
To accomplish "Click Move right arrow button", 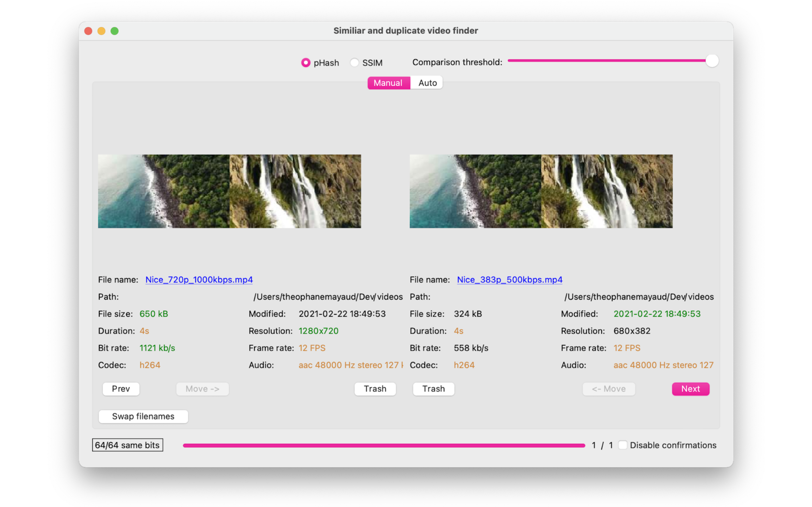I will click(202, 388).
